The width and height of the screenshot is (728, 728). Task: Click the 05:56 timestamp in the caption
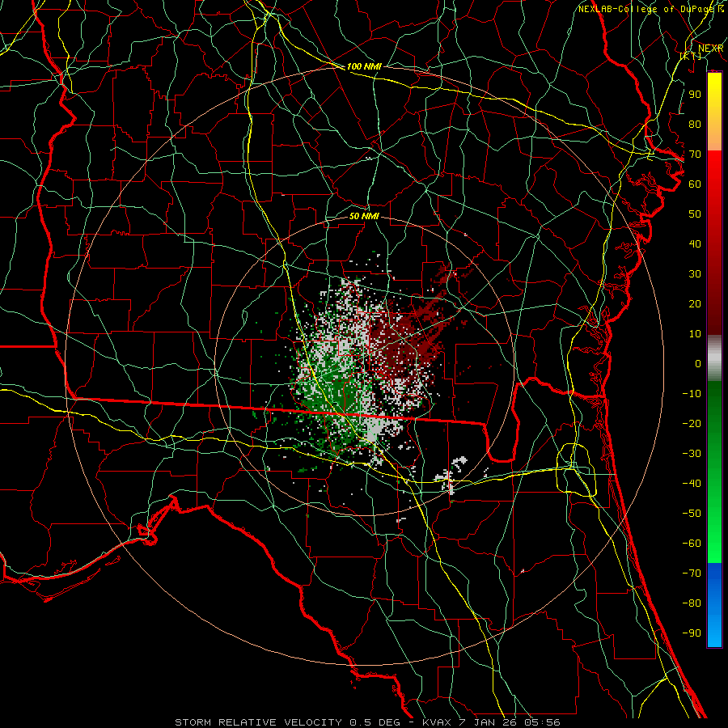(542, 722)
